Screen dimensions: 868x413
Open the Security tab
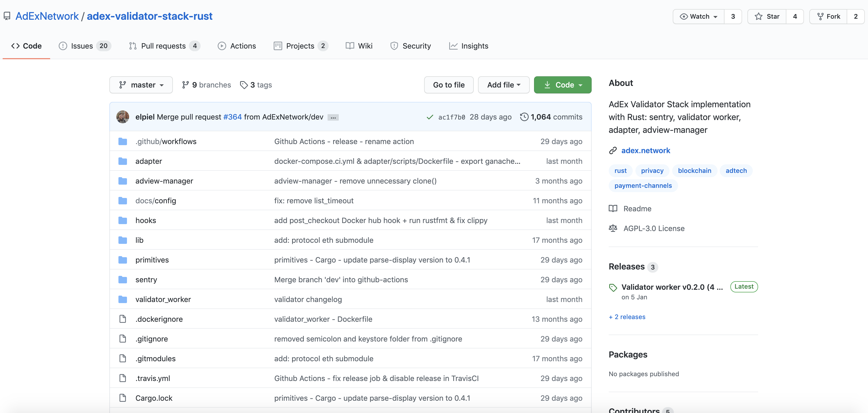tap(411, 46)
